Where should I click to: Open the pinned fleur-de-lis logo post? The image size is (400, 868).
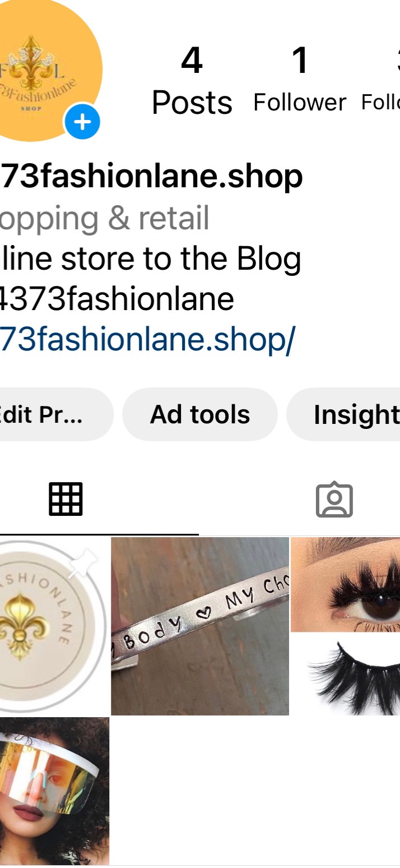pyautogui.click(x=54, y=626)
